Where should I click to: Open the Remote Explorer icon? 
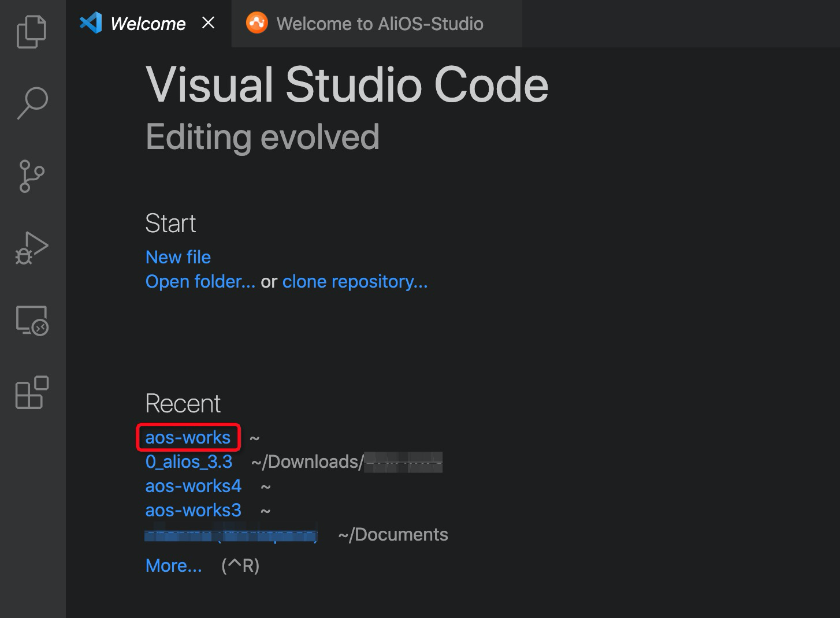(x=32, y=321)
